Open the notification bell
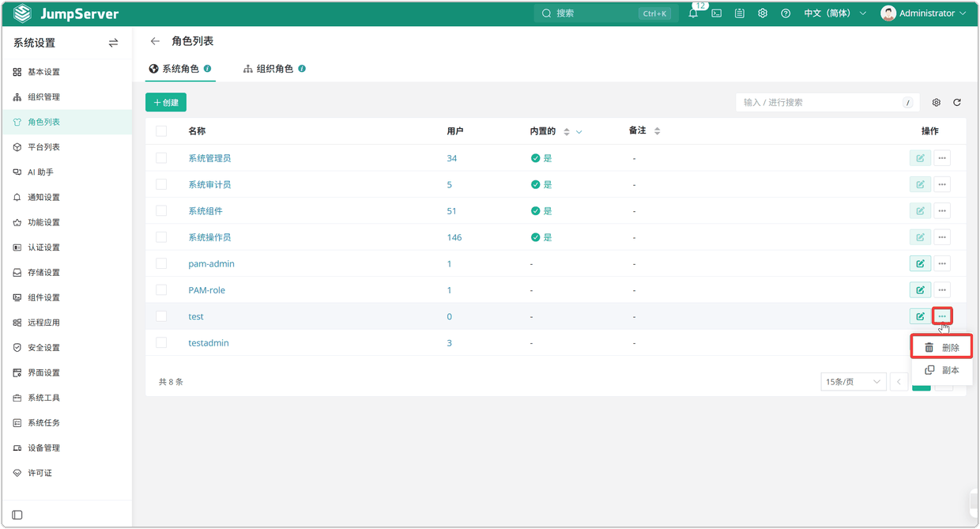This screenshot has height=529, width=980. tap(693, 13)
